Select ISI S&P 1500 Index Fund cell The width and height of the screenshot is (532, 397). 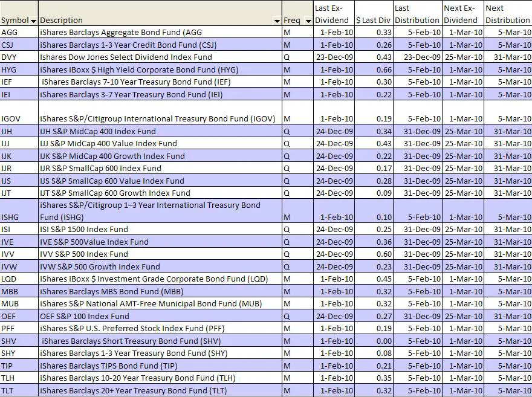160,229
